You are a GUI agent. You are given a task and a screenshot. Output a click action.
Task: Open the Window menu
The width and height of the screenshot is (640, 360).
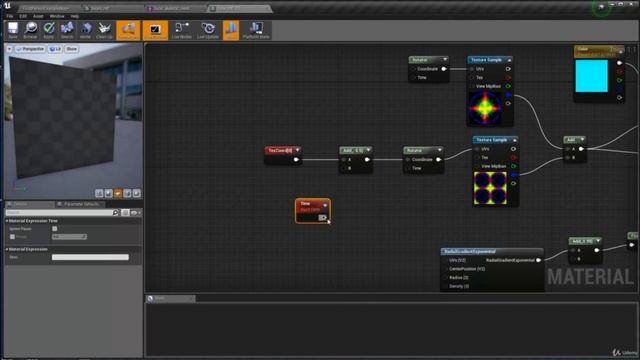[x=57, y=16]
